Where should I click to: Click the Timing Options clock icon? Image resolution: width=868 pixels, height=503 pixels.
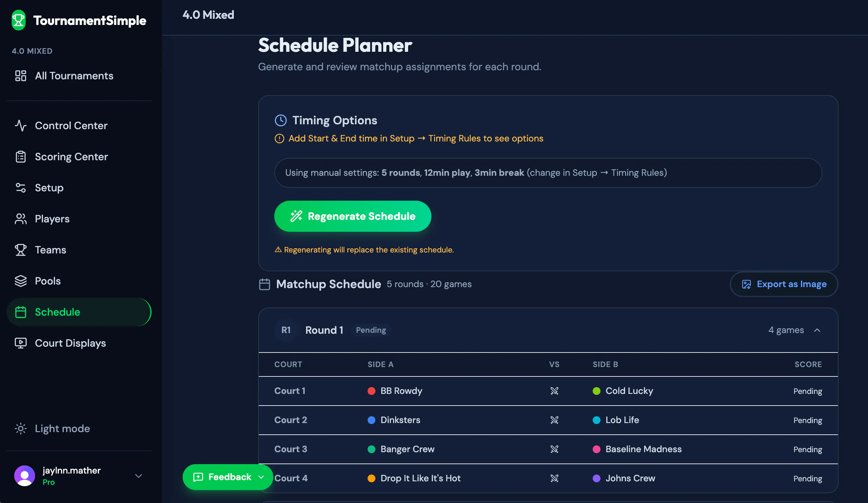click(281, 120)
